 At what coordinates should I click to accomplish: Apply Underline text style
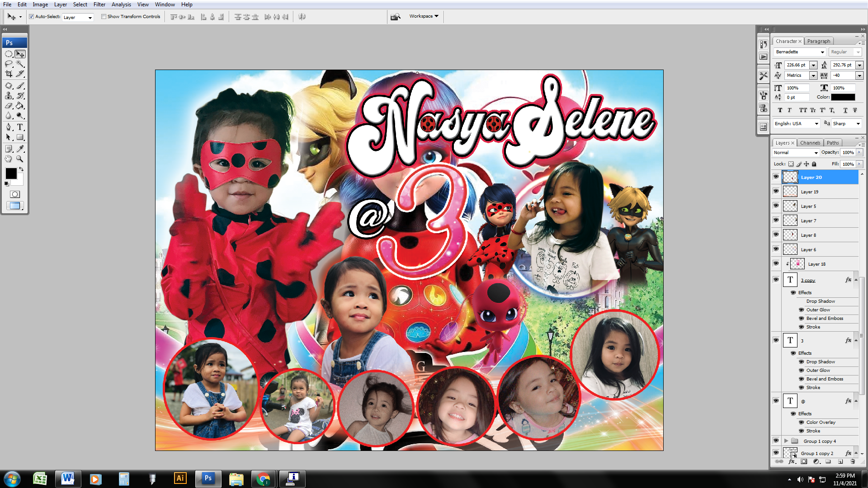(x=845, y=110)
